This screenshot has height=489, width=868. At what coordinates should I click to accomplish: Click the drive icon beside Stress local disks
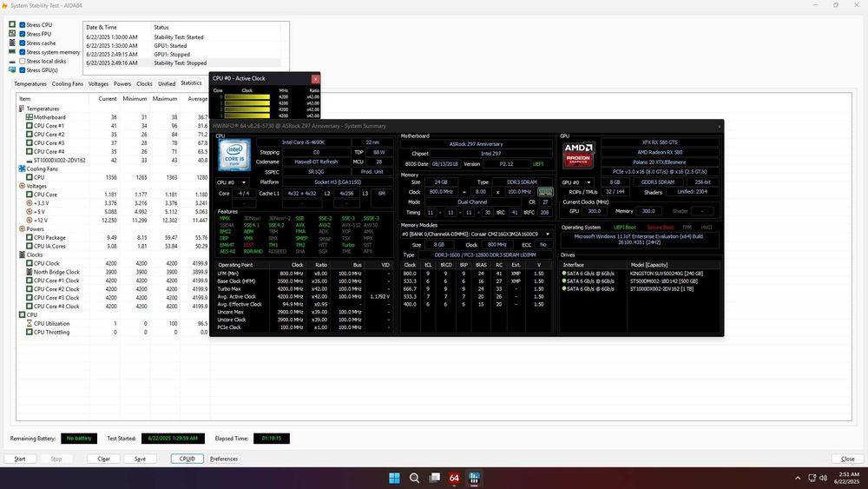pos(12,61)
